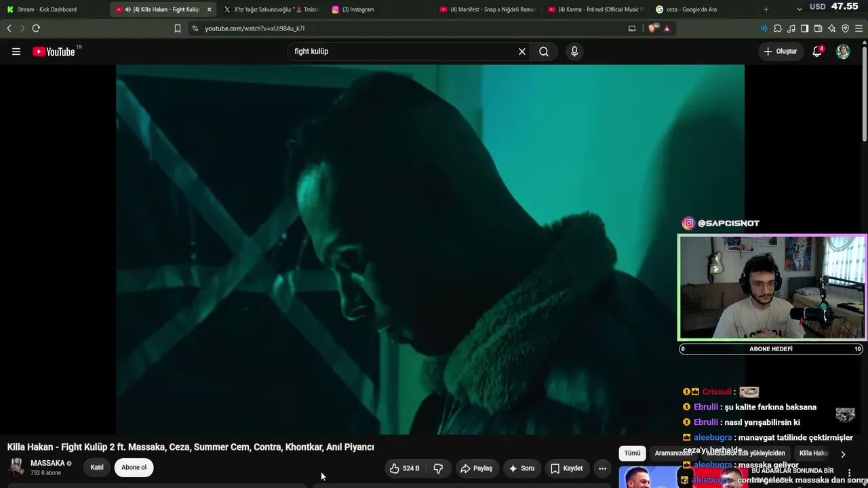Go back with the browser back arrow
Viewport: 868px width, 488px height.
(x=9, y=28)
